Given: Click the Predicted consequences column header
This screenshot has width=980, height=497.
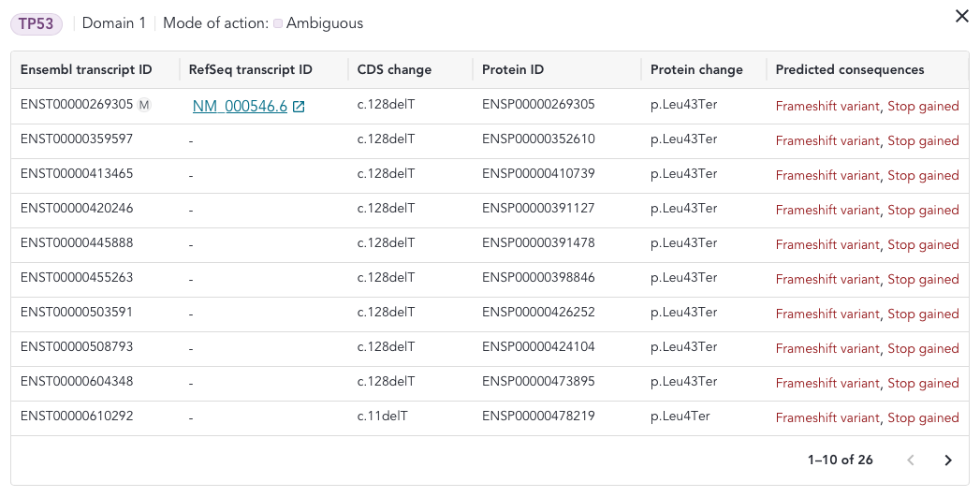Looking at the screenshot, I should (x=850, y=69).
